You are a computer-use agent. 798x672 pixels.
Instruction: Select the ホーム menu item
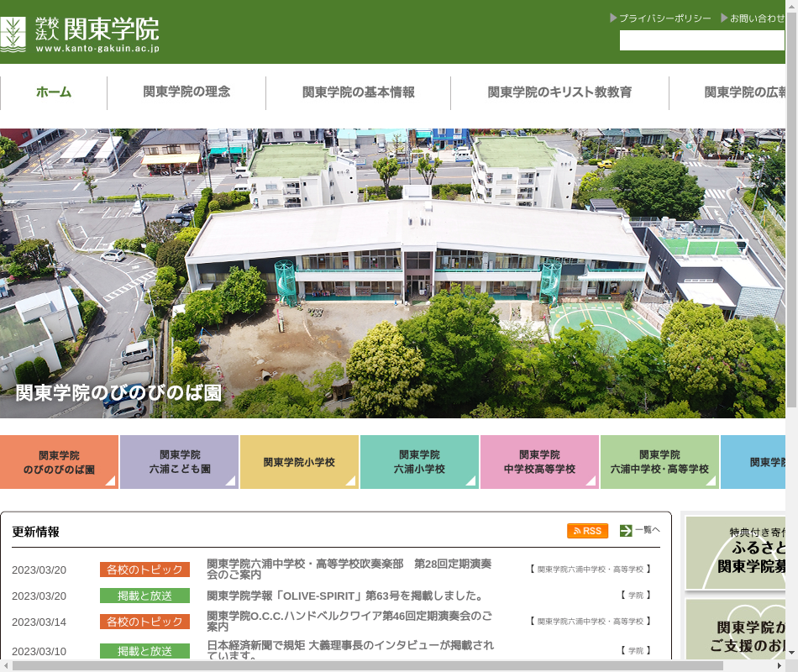click(54, 92)
